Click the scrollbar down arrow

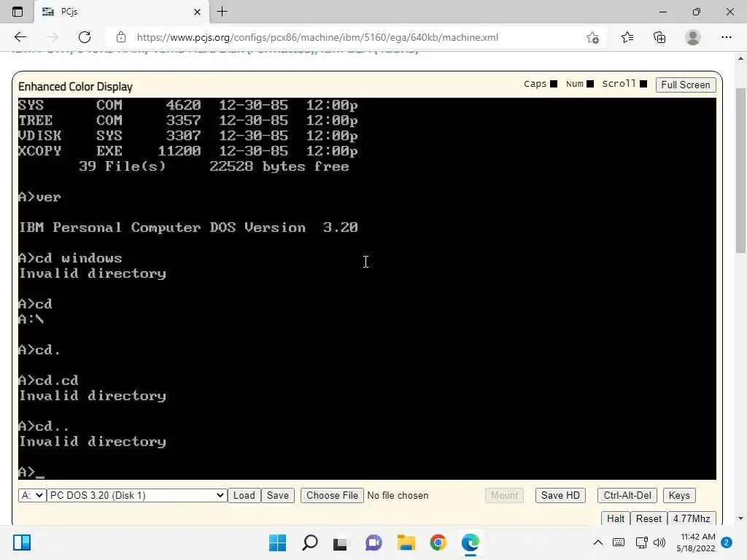coord(741,518)
